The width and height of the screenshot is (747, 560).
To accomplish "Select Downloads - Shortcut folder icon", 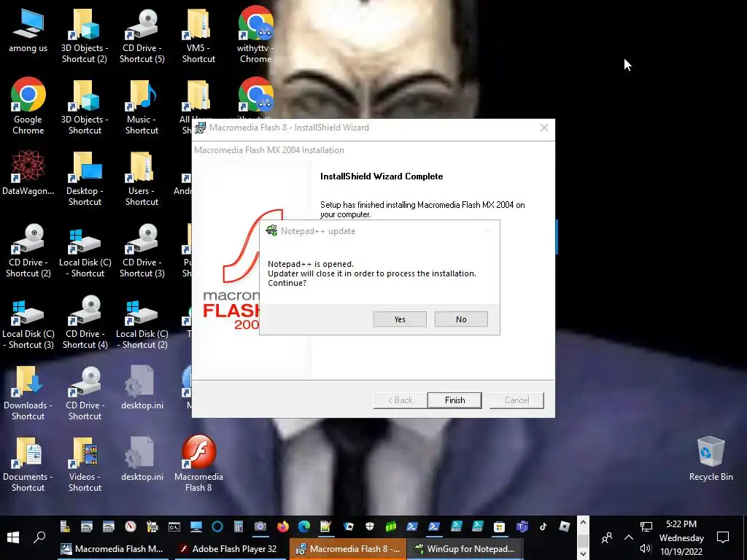I will click(28, 393).
